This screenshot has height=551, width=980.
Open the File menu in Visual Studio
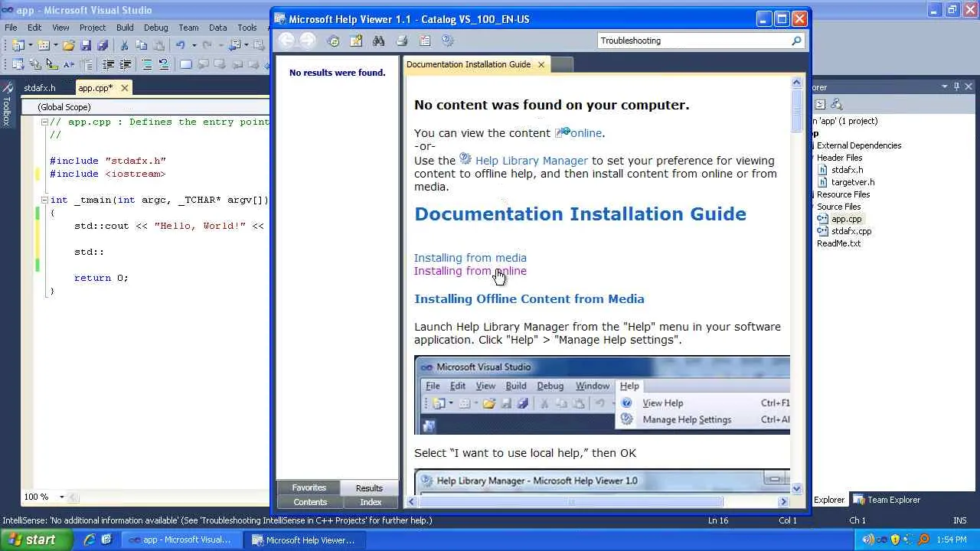[11, 28]
